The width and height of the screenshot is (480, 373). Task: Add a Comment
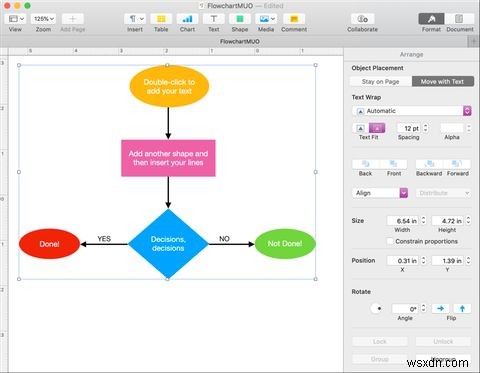294,19
